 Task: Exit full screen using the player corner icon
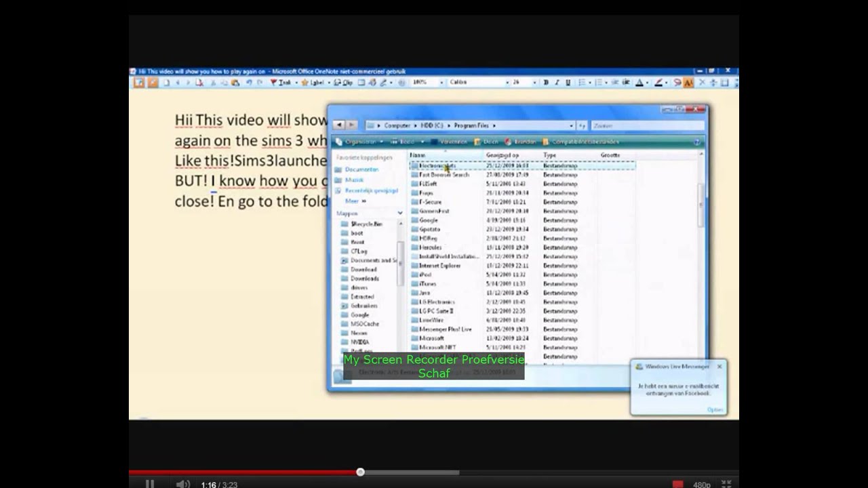pyautogui.click(x=726, y=484)
